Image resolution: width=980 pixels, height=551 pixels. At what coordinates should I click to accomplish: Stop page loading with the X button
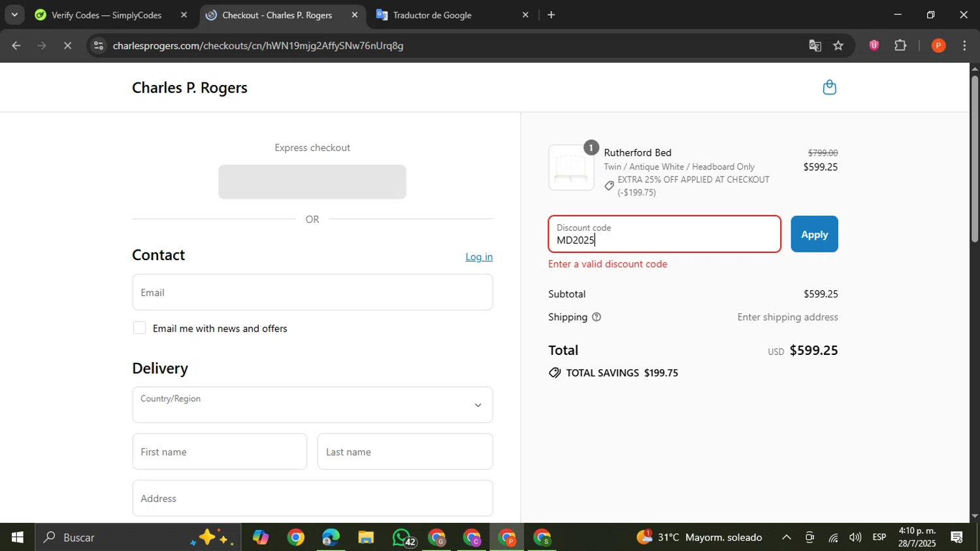(x=67, y=46)
